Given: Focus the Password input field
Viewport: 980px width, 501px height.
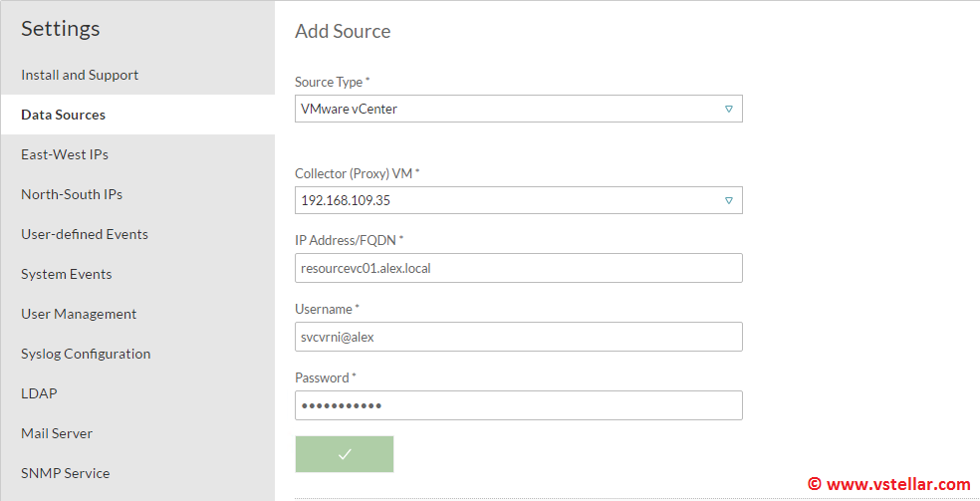Looking at the screenshot, I should pos(518,405).
